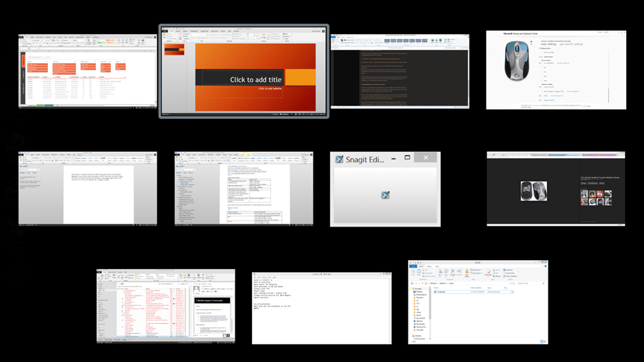644x362 pixels.
Task: Select the slide 1 thumbnail in PowerPoint
Action: (x=174, y=50)
